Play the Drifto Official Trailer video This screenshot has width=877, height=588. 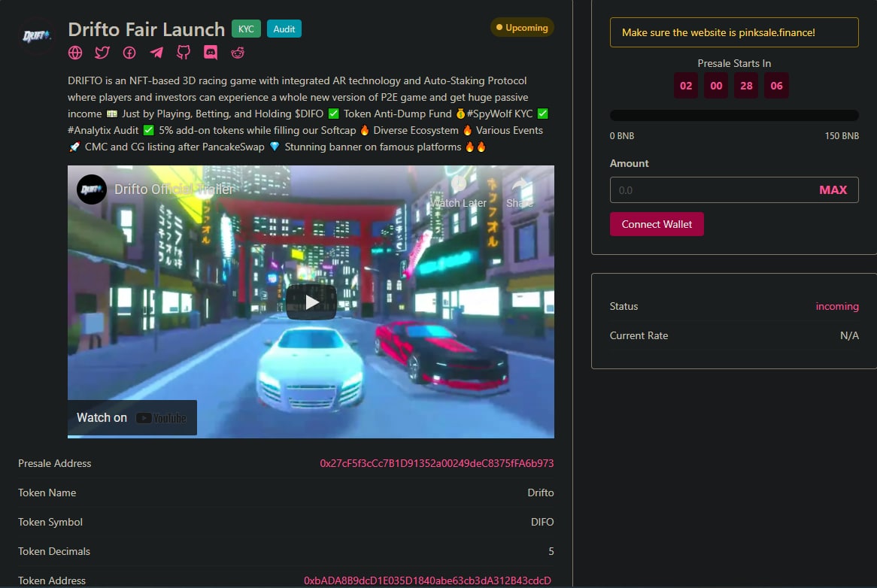pos(311,302)
